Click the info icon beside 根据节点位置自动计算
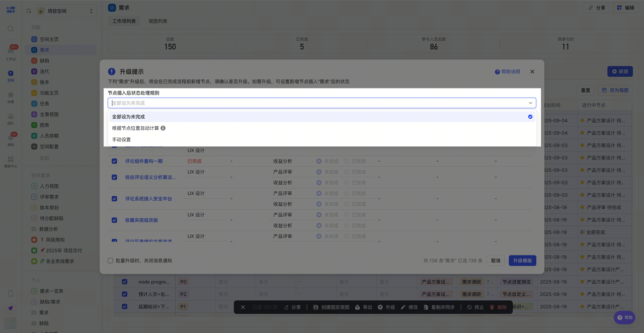The image size is (644, 333). pos(163,128)
